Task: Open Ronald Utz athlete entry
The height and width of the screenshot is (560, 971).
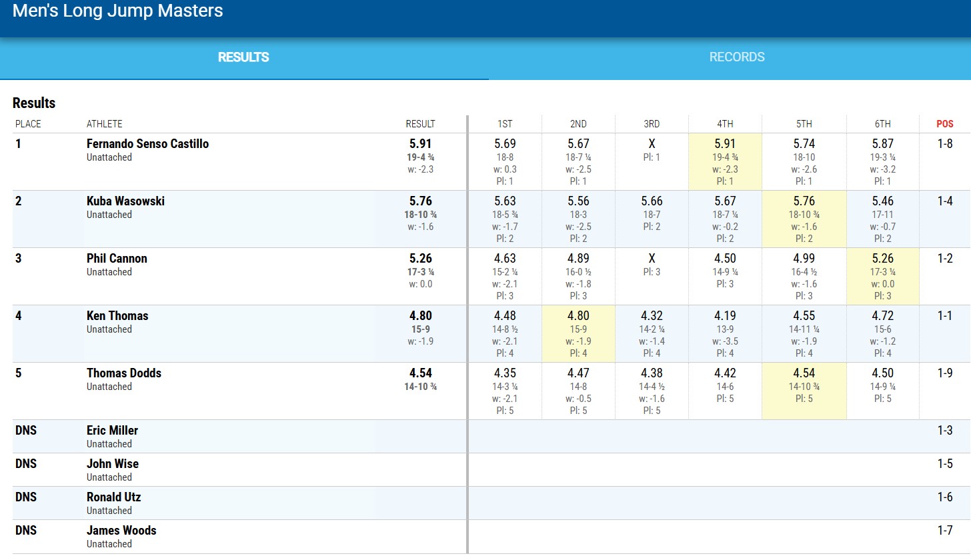Action: coord(113,497)
